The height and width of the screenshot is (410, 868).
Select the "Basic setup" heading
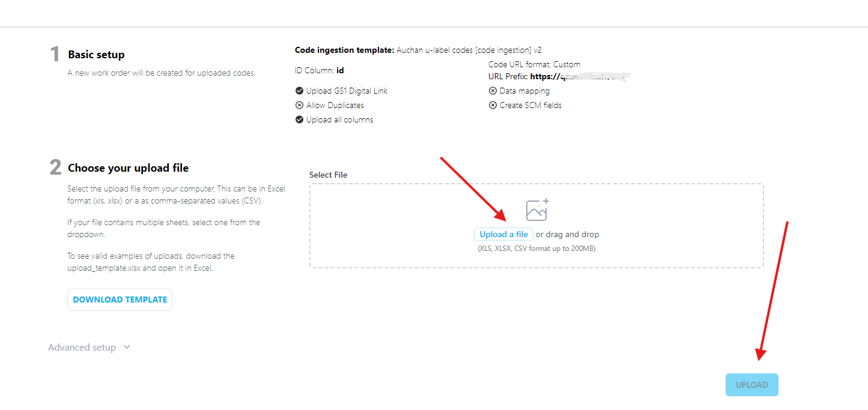tap(96, 55)
